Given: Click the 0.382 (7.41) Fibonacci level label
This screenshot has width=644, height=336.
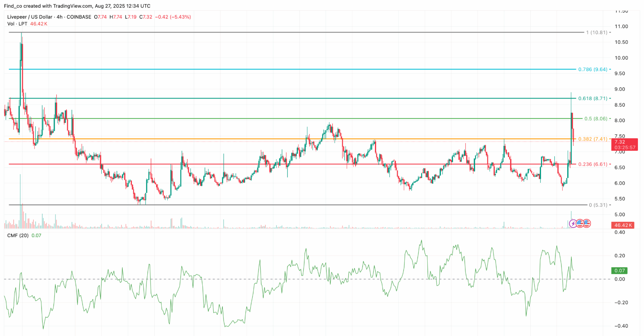Looking at the screenshot, I should pyautogui.click(x=593, y=139).
